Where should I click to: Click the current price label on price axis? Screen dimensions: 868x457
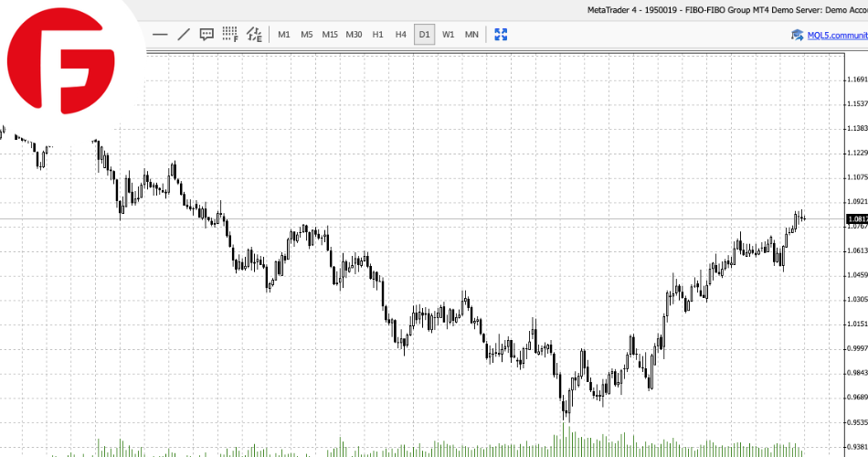857,219
